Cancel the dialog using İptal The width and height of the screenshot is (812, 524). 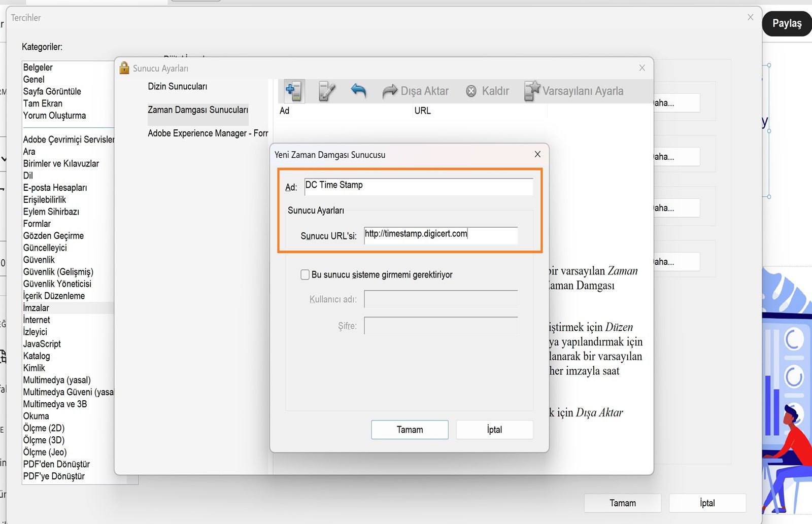[x=494, y=430]
